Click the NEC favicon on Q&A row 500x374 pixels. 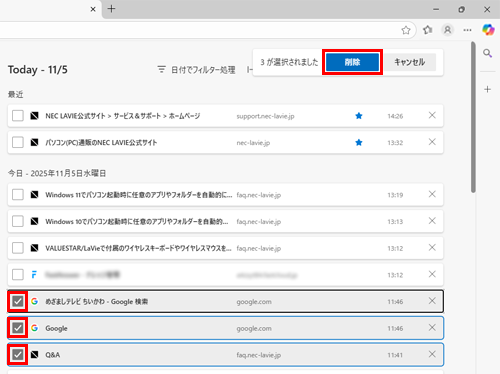[x=34, y=355]
